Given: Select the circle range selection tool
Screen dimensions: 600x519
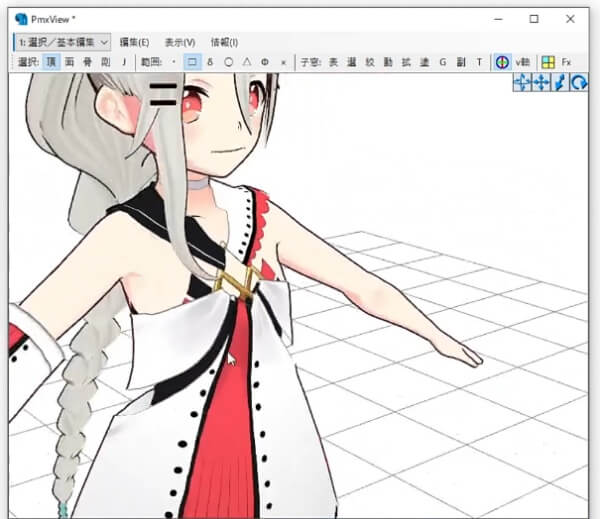Looking at the screenshot, I should 228,62.
